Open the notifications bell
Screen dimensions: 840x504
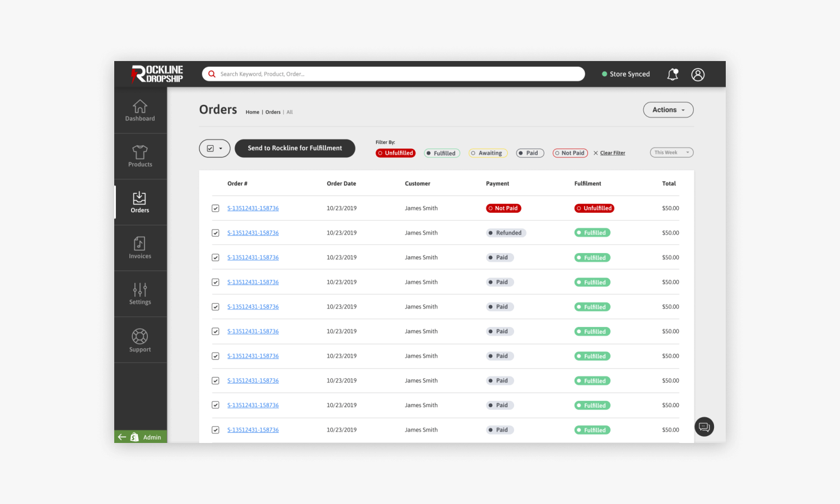[673, 74]
